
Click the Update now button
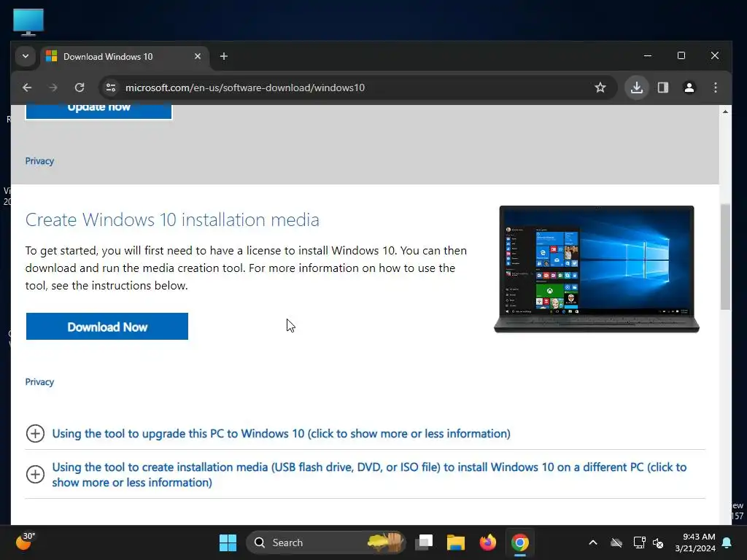point(98,112)
